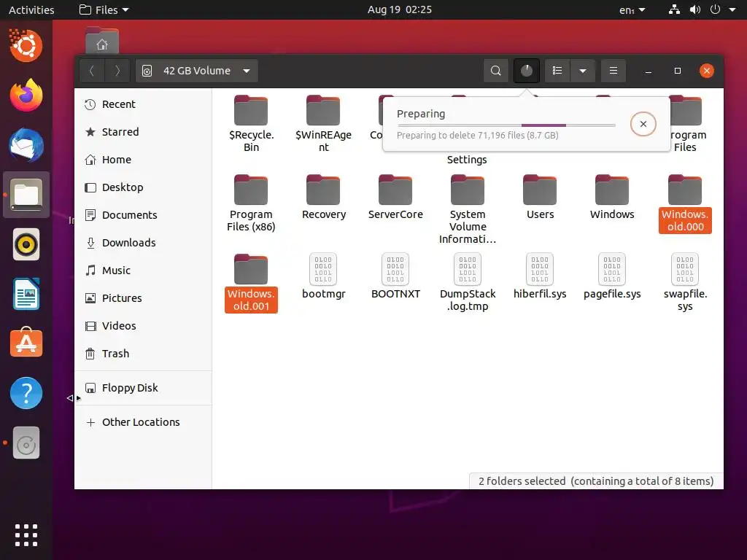Go forward with the right arrow button

click(117, 71)
